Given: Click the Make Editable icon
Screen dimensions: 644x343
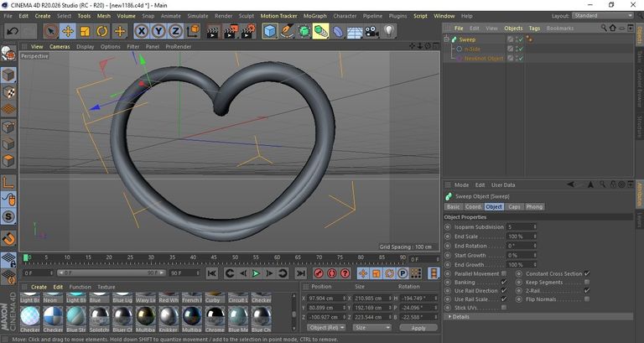Looking at the screenshot, I should (8, 54).
